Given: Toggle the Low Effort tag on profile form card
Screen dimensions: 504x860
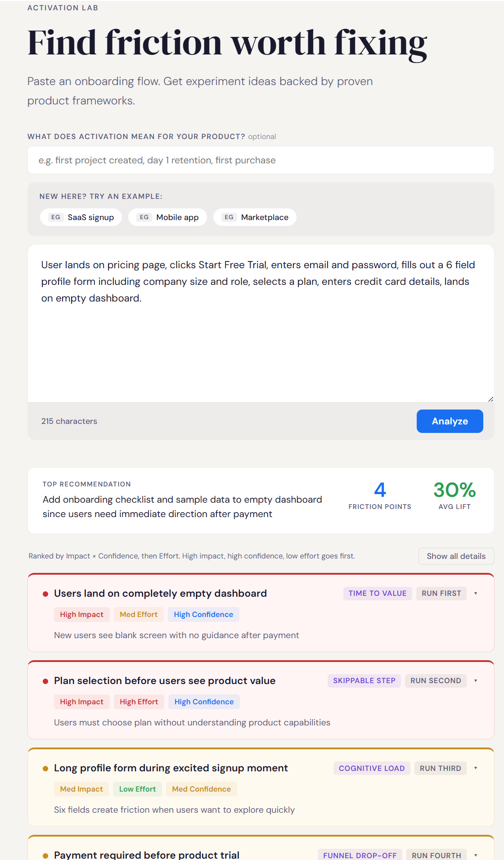Looking at the screenshot, I should tap(137, 789).
